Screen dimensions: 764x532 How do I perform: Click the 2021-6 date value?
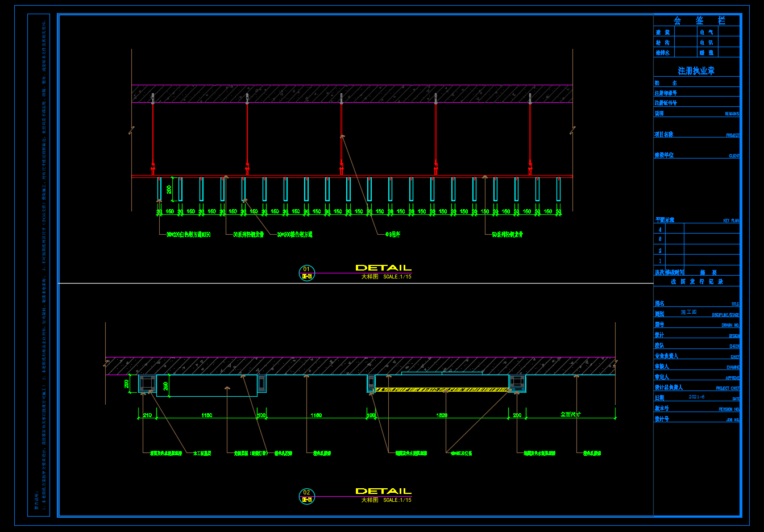tap(696, 397)
